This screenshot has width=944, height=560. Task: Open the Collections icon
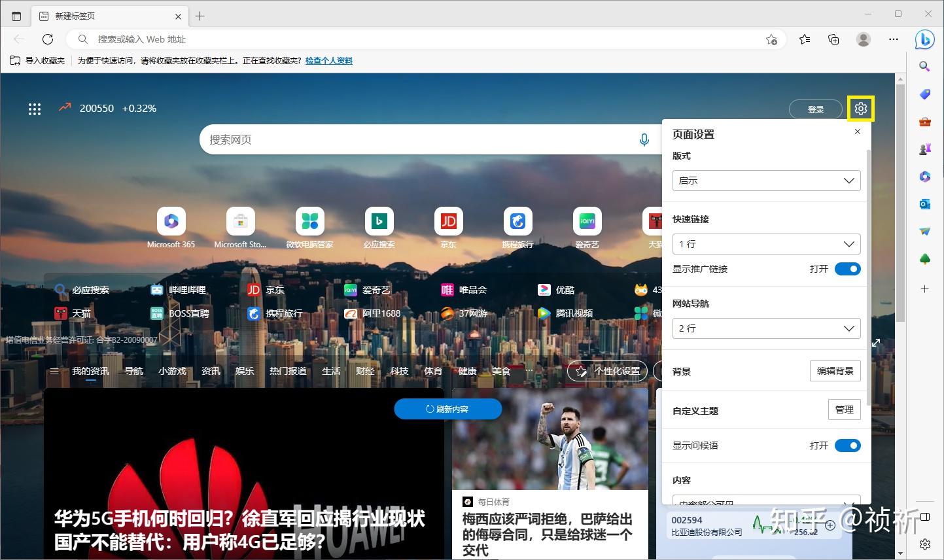coord(833,39)
